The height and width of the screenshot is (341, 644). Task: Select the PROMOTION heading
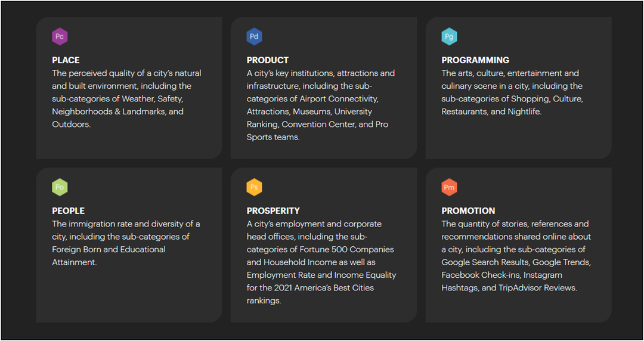point(468,211)
